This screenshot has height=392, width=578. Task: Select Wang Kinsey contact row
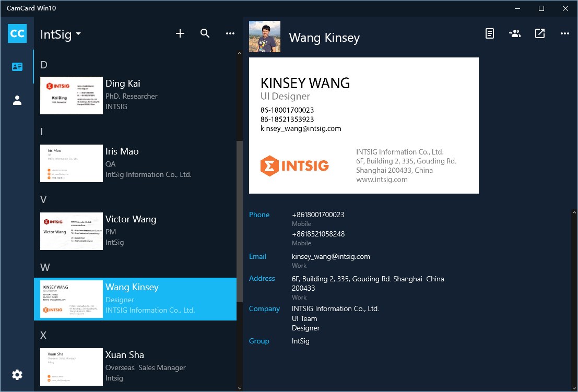click(x=135, y=299)
